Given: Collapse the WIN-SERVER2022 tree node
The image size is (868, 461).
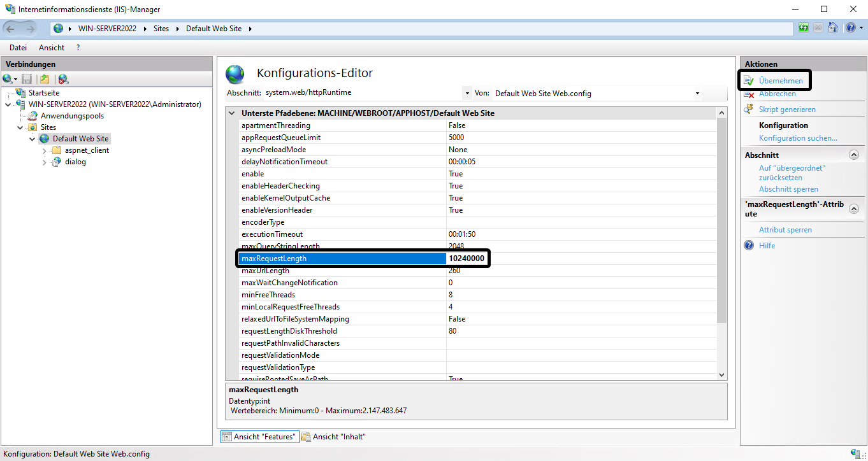Looking at the screenshot, I should pos(8,104).
